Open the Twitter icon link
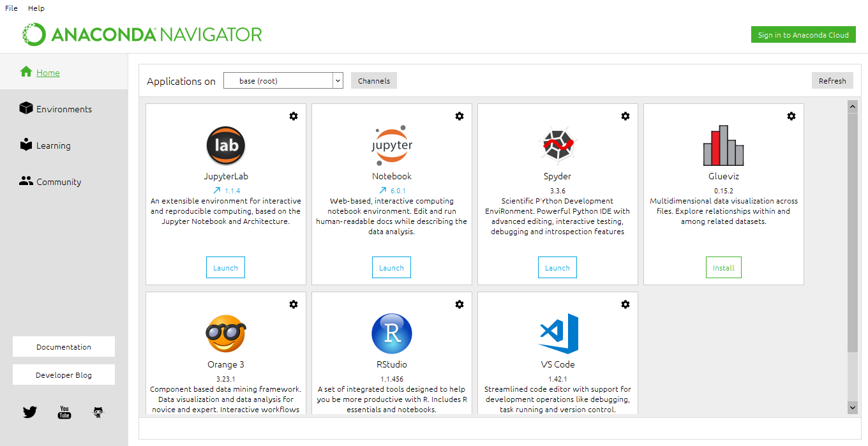Screen dimensions: 868x446 click(x=30, y=412)
